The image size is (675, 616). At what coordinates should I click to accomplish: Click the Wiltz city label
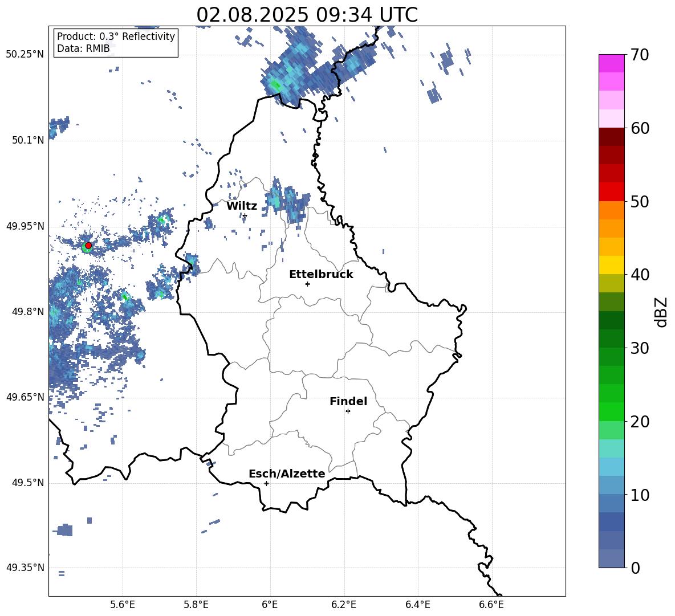point(242,206)
